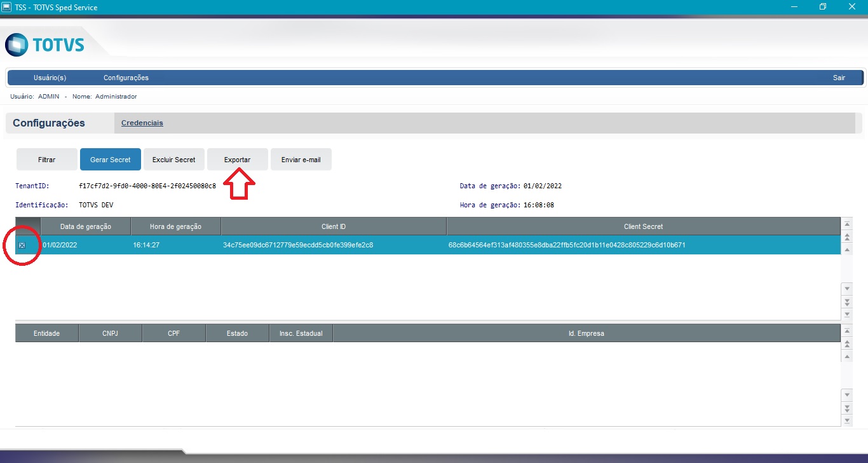
Task: Click the CNPJ column header
Action: pos(111,333)
